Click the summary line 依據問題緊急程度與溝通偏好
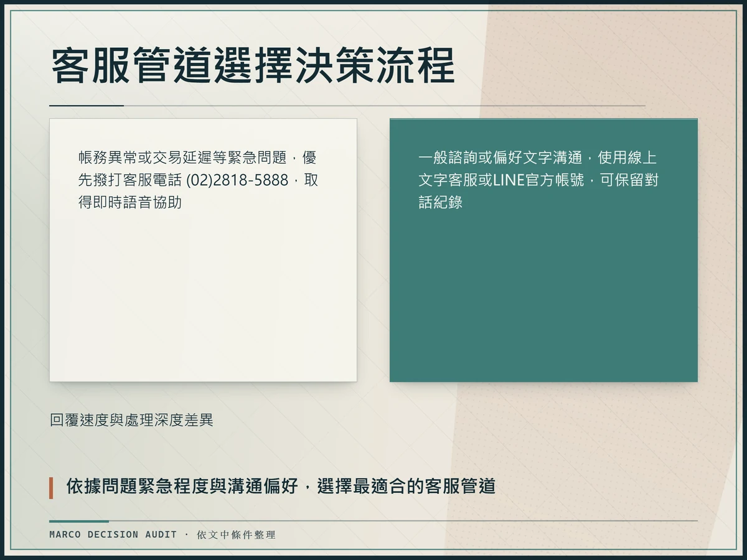 pos(281,487)
